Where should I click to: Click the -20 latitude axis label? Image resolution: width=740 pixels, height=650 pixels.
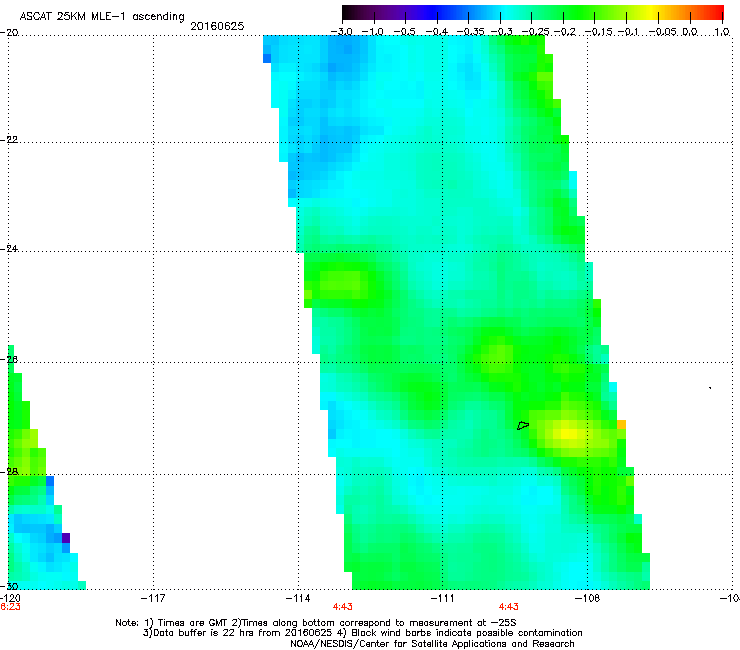[9, 32]
